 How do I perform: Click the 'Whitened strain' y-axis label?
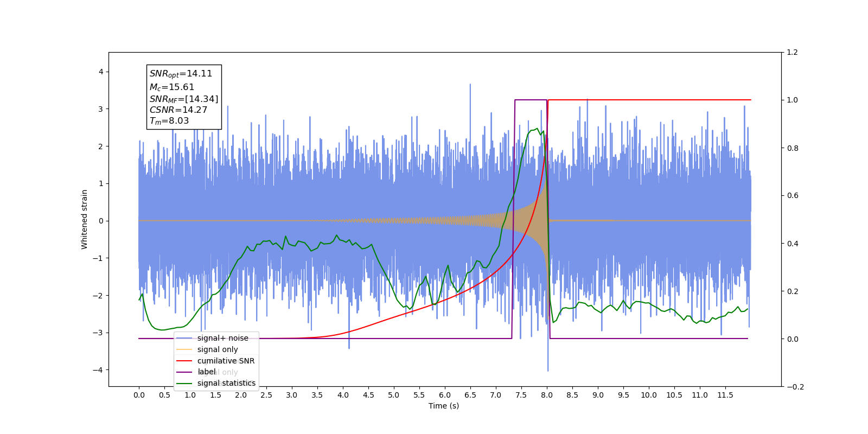[x=84, y=219]
